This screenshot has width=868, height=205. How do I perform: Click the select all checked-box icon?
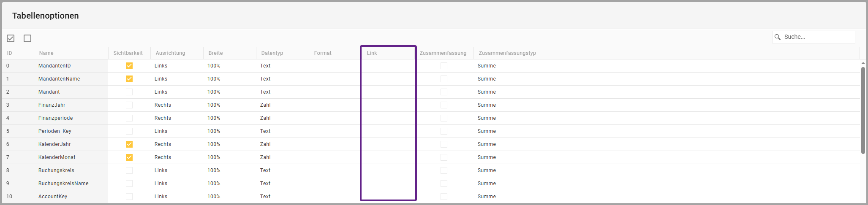(x=11, y=38)
